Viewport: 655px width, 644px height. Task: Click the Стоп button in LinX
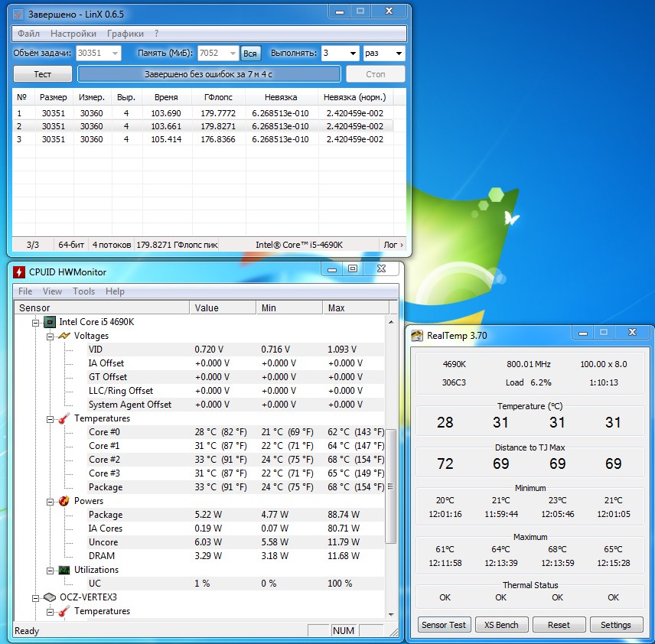coord(376,74)
